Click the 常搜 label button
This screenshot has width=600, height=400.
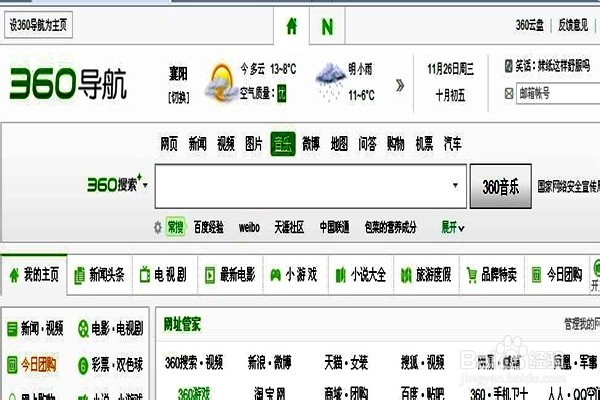[x=176, y=227]
